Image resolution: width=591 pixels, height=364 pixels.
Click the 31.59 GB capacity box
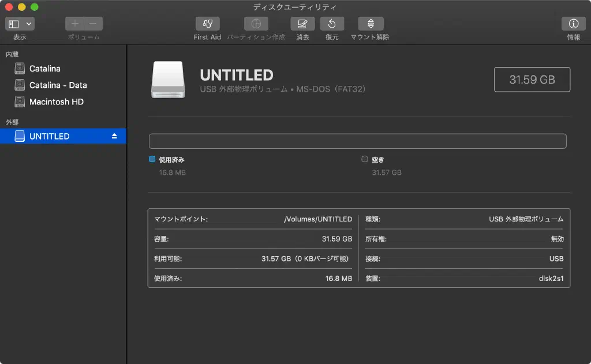coord(532,80)
